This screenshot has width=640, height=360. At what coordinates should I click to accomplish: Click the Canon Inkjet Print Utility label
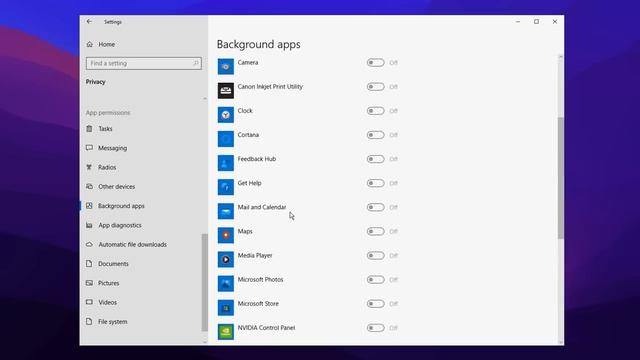pos(270,87)
